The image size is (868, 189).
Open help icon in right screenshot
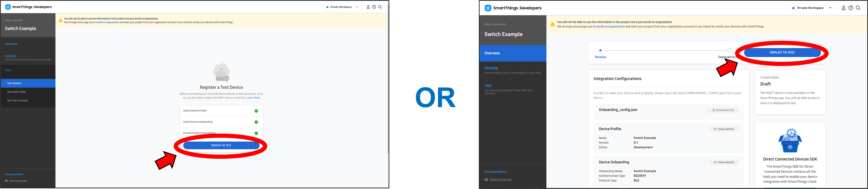[851, 8]
